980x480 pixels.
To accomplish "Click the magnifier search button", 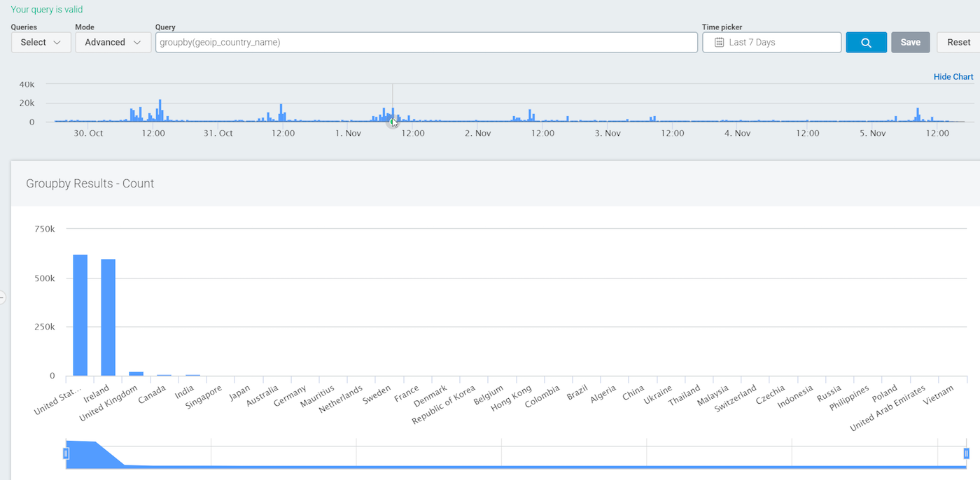I will (x=866, y=43).
